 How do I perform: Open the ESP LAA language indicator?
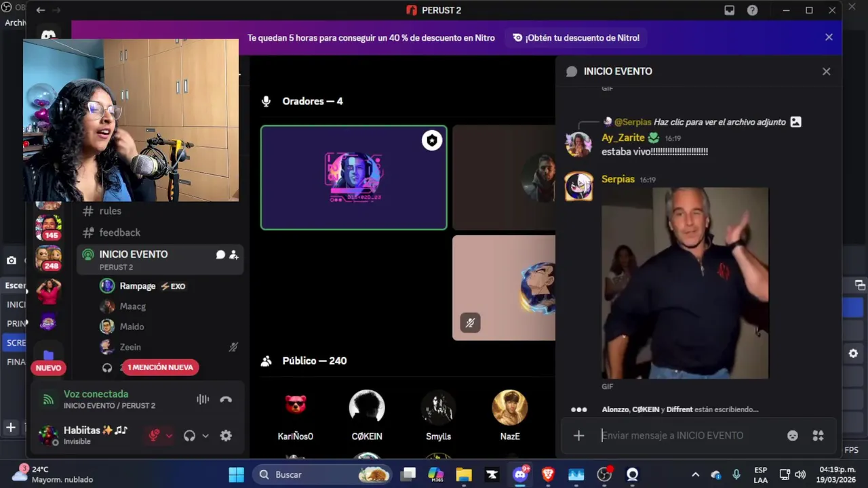[x=761, y=474]
